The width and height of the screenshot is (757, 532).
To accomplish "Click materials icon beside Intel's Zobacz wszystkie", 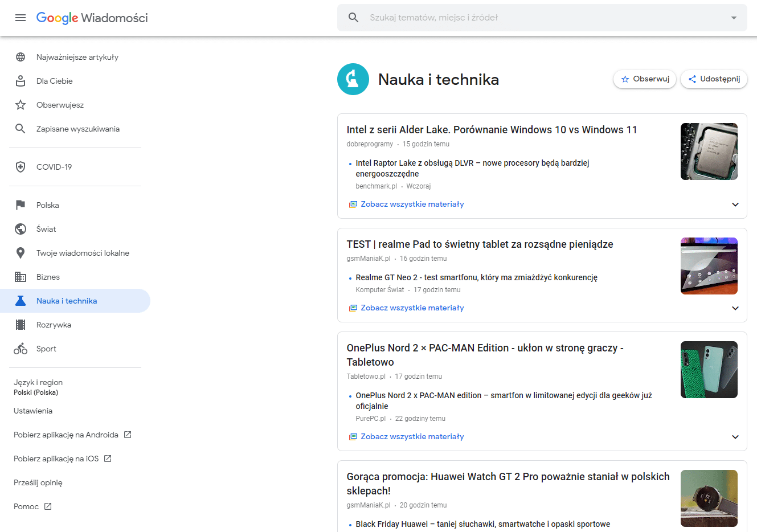I will pyautogui.click(x=353, y=204).
